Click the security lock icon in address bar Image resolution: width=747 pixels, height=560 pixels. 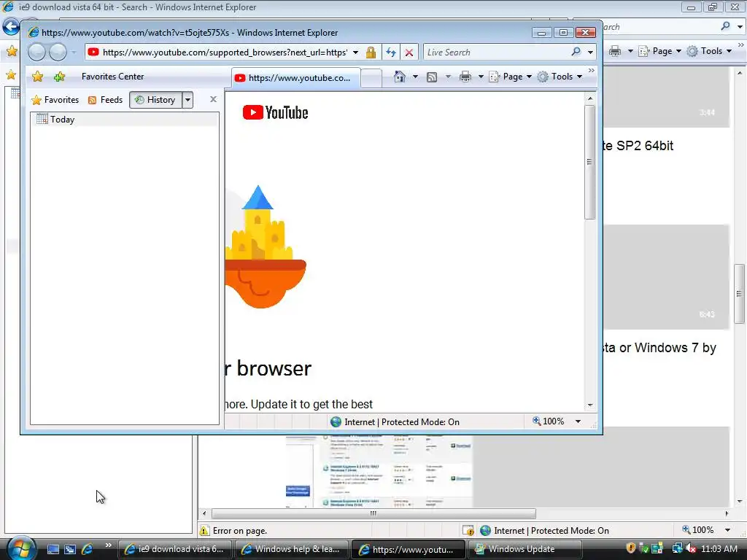pyautogui.click(x=371, y=52)
